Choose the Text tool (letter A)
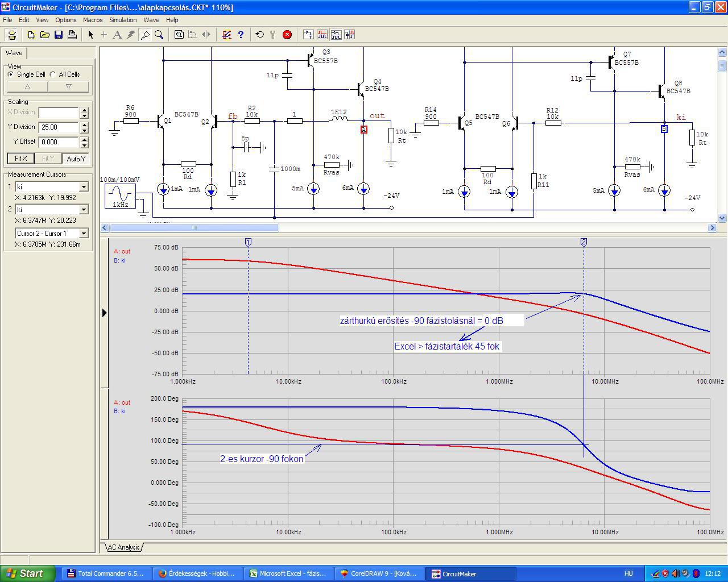728x582 pixels. point(117,35)
